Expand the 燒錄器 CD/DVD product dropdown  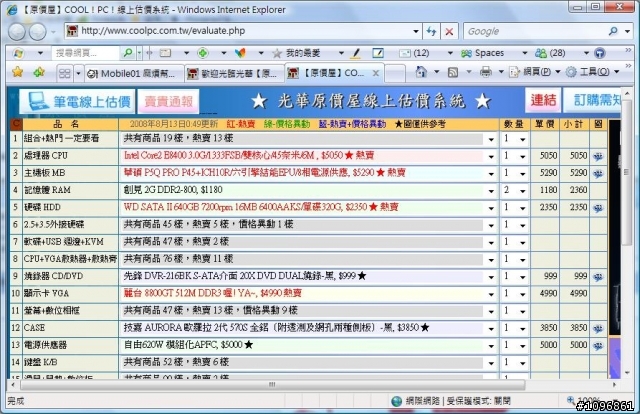491,277
